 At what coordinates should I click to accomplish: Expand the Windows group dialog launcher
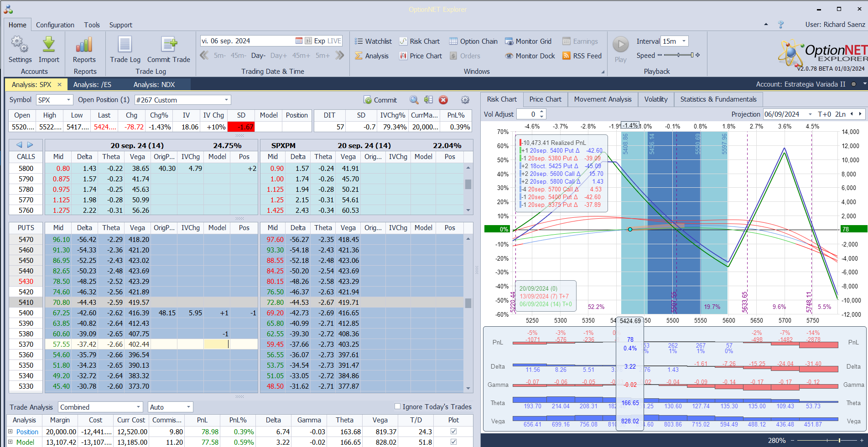point(603,72)
